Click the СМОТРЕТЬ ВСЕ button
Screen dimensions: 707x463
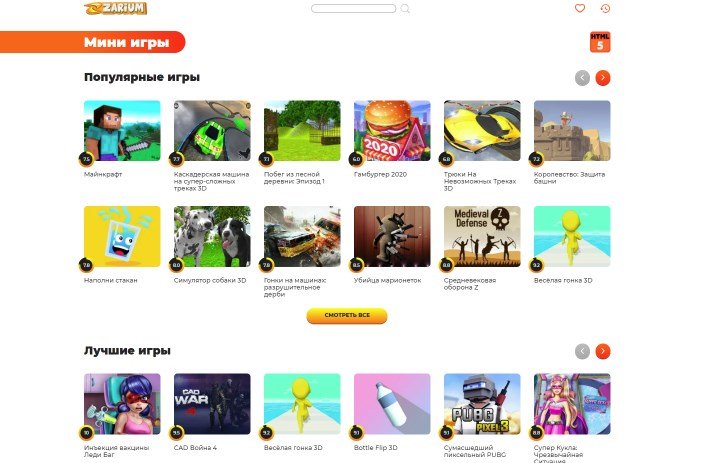347,315
